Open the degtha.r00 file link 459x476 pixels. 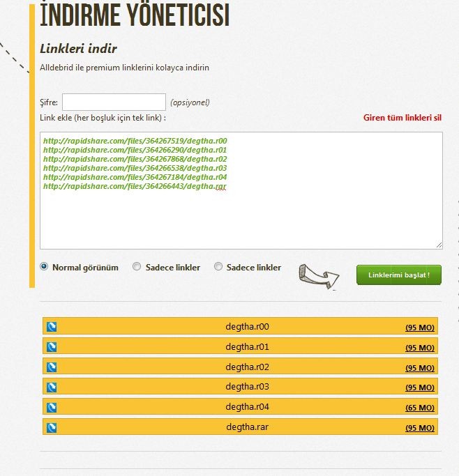247,327
